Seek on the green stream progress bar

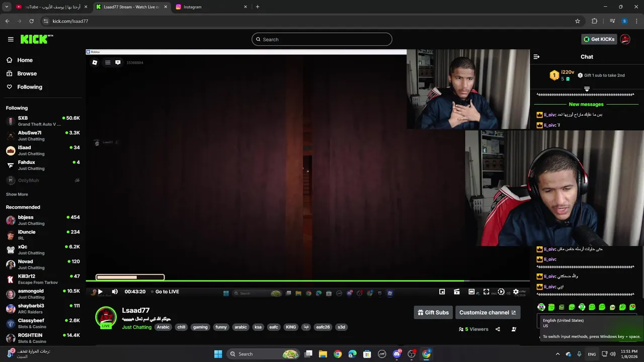tap(307, 281)
